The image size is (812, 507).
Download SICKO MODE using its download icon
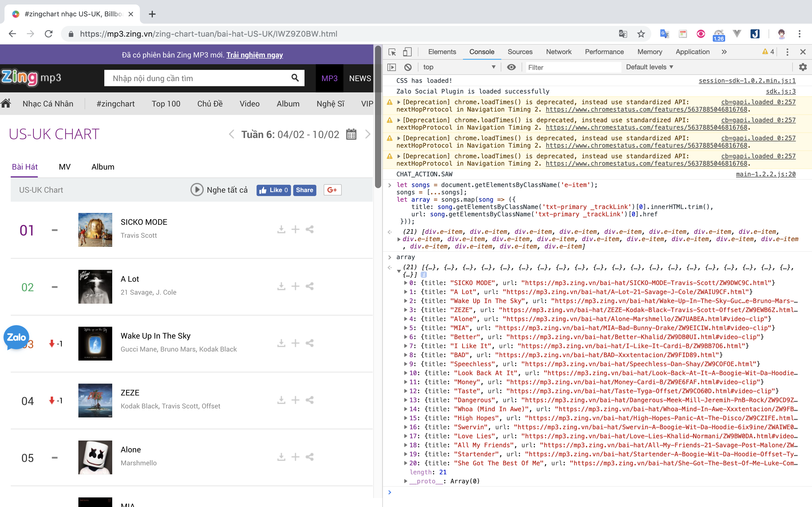click(x=281, y=230)
